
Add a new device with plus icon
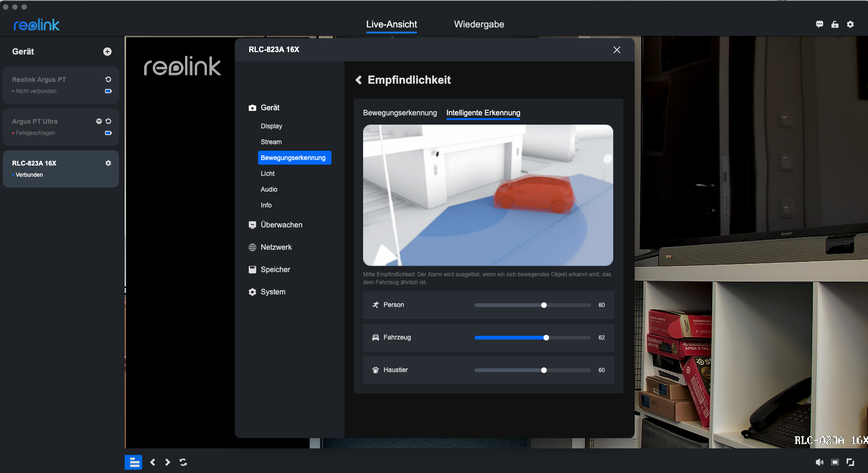pos(107,52)
